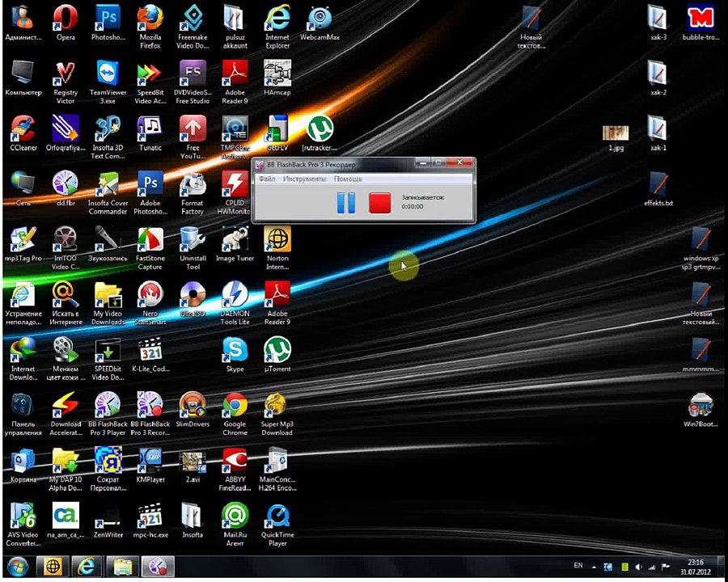Screen dimensions: 728x582
Task: Select the Adobe Reader 9 icon beside HAmcap
Action: click(x=235, y=82)
